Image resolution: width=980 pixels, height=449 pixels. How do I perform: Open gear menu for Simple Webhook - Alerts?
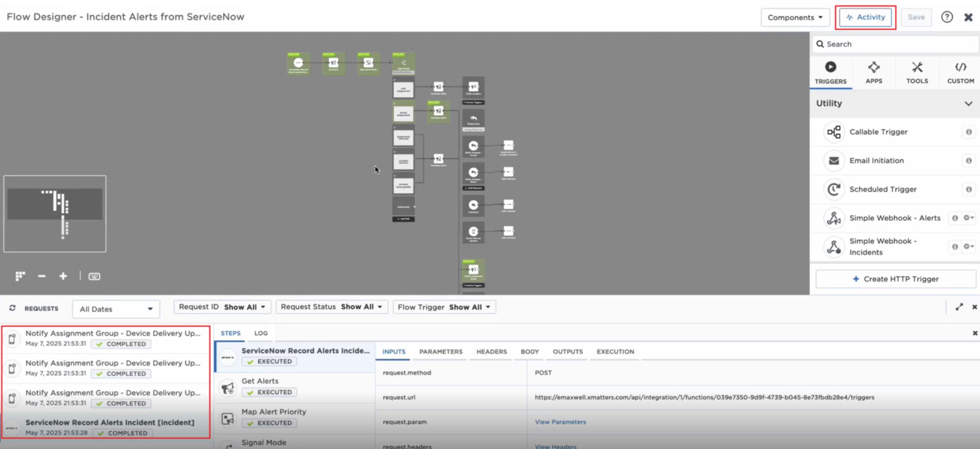(968, 218)
